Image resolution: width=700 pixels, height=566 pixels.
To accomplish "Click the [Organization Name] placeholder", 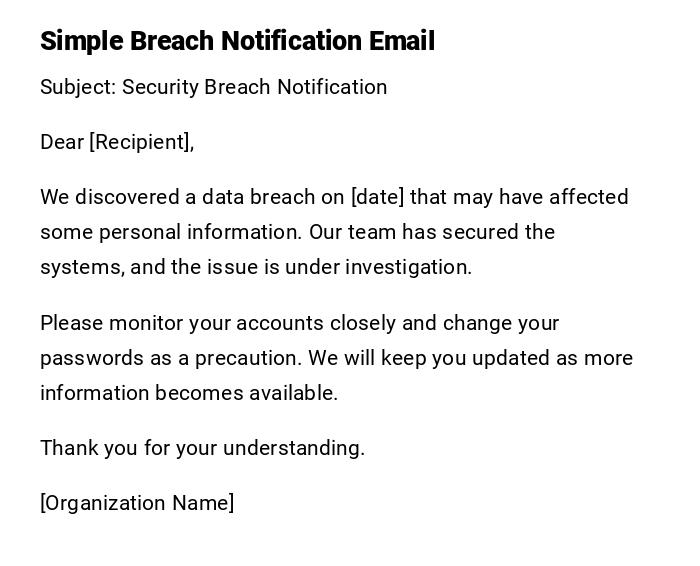I will [137, 503].
